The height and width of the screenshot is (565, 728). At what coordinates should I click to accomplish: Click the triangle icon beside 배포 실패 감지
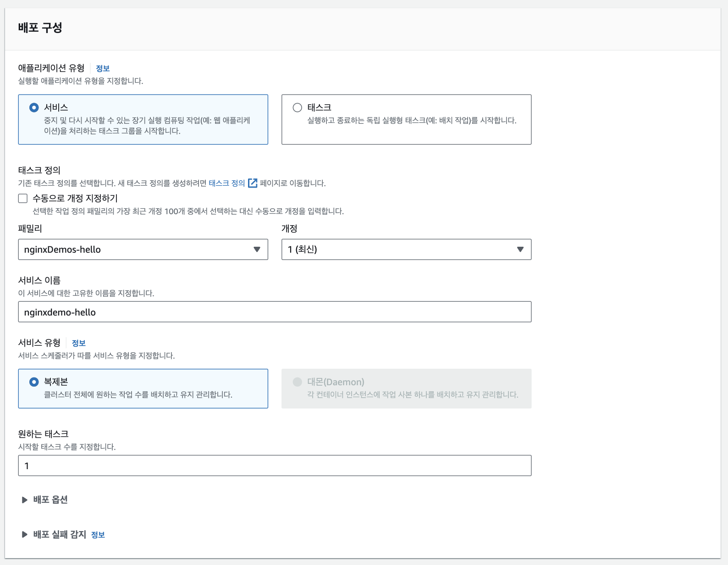[25, 535]
